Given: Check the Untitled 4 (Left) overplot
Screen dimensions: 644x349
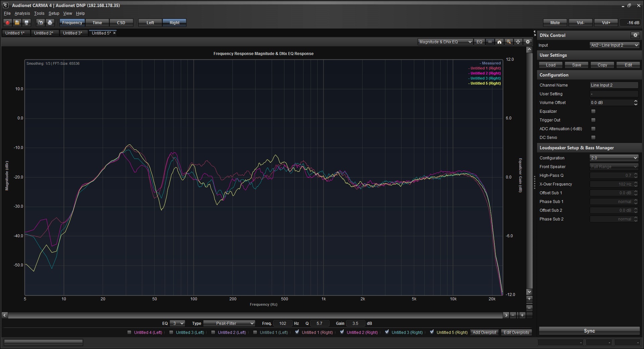Looking at the screenshot, I should (x=129, y=333).
